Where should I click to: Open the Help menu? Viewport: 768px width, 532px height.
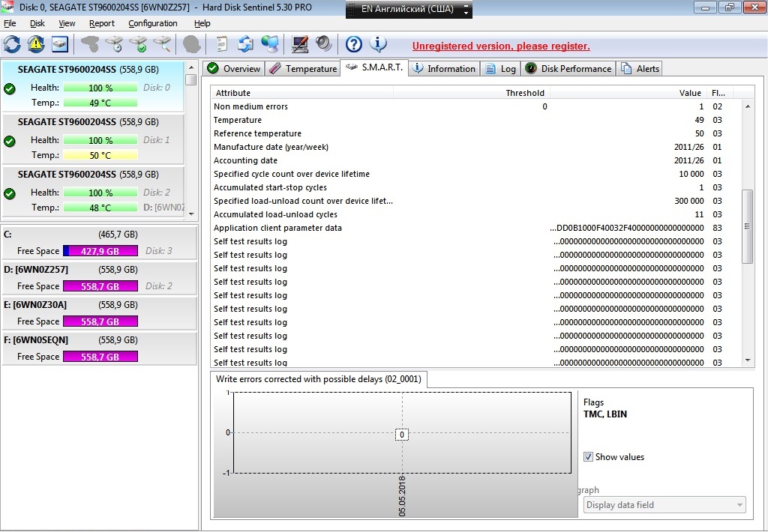point(202,23)
